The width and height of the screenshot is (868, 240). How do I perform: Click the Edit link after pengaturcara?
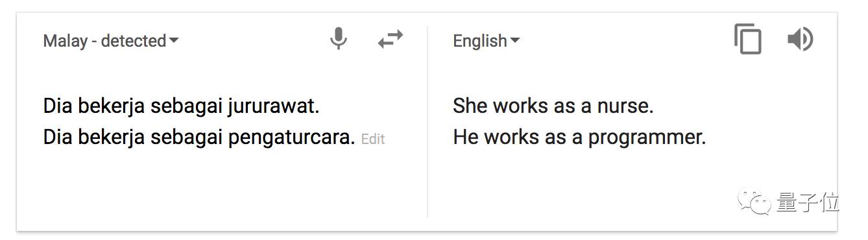click(373, 139)
